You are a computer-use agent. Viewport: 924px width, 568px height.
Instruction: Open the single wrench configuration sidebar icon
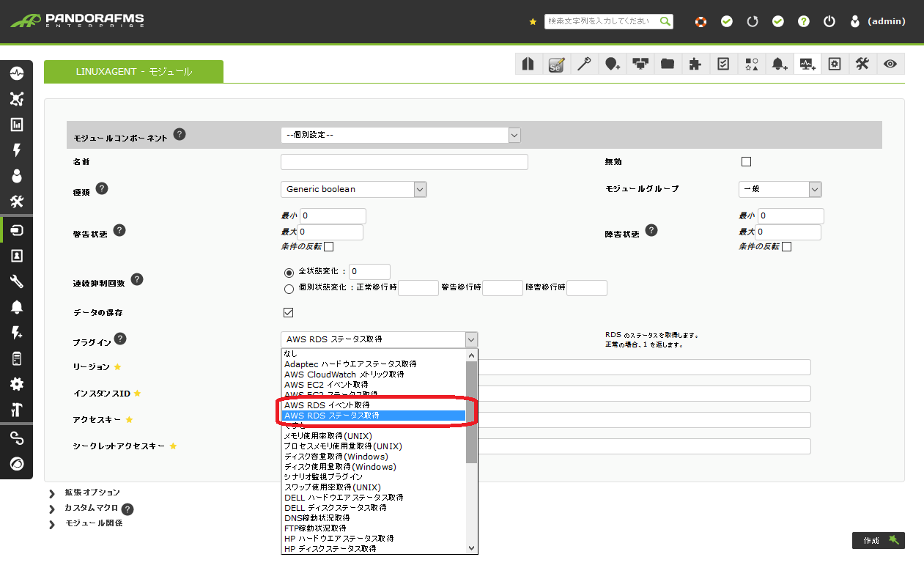(16, 281)
